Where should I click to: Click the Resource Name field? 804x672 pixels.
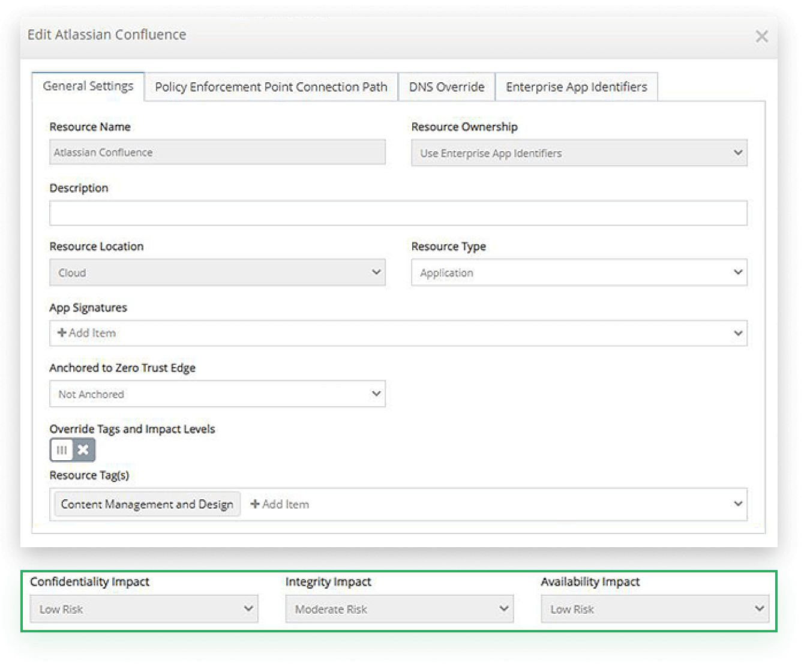[217, 152]
